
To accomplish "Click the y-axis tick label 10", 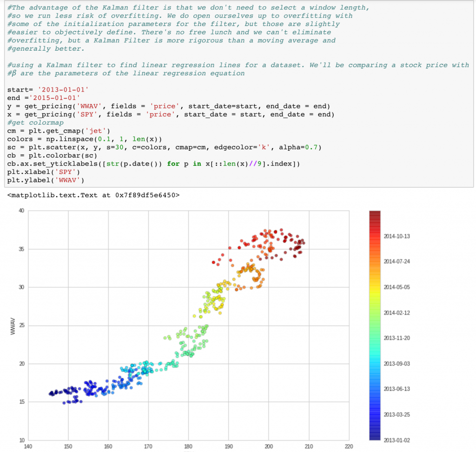I will point(21,440).
